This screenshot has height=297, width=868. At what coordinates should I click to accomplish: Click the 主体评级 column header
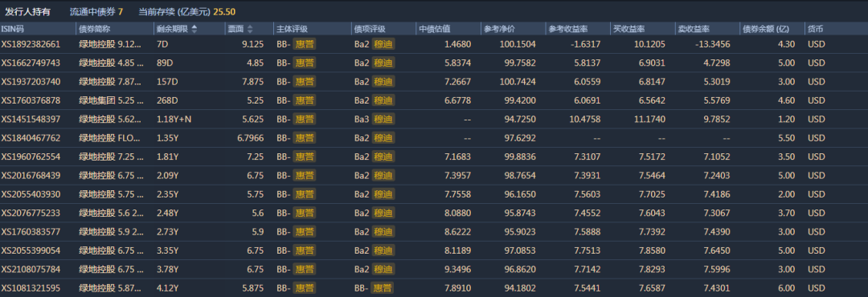tap(293, 29)
